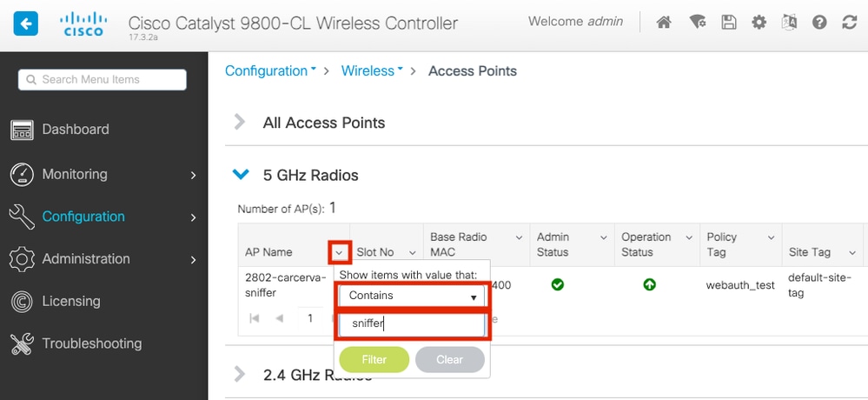Open the Contains filter condition dropdown
Image resolution: width=868 pixels, height=400 pixels.
pos(413,296)
